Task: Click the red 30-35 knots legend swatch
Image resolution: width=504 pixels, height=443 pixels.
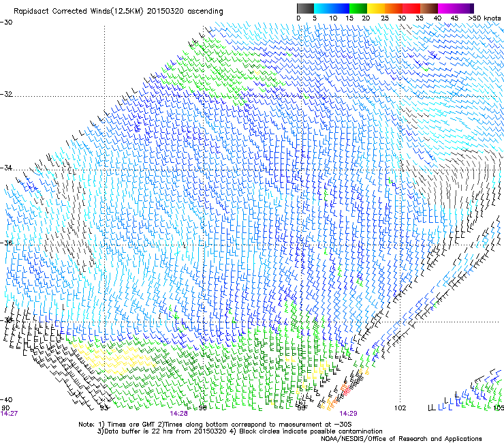Action: (x=411, y=8)
